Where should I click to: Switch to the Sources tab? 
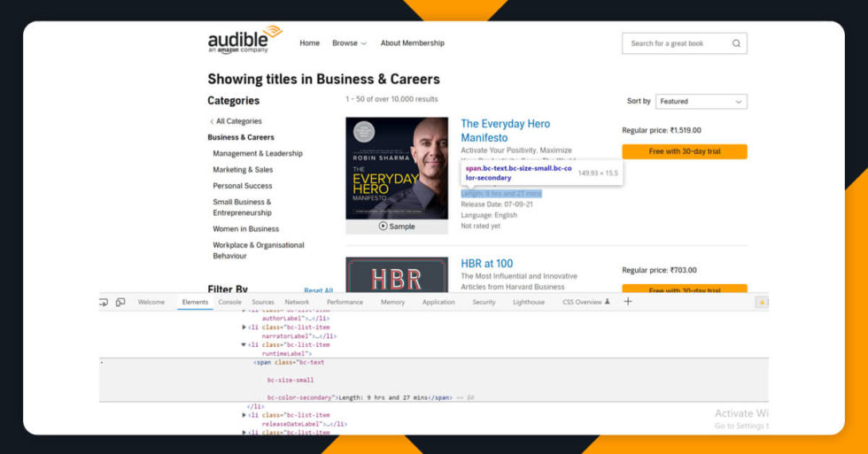(263, 302)
